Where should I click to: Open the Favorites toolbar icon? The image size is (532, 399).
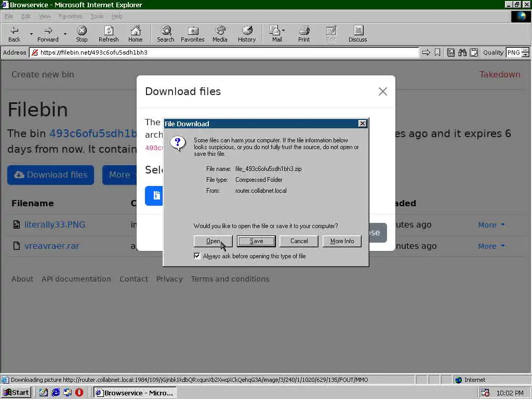pyautogui.click(x=193, y=34)
